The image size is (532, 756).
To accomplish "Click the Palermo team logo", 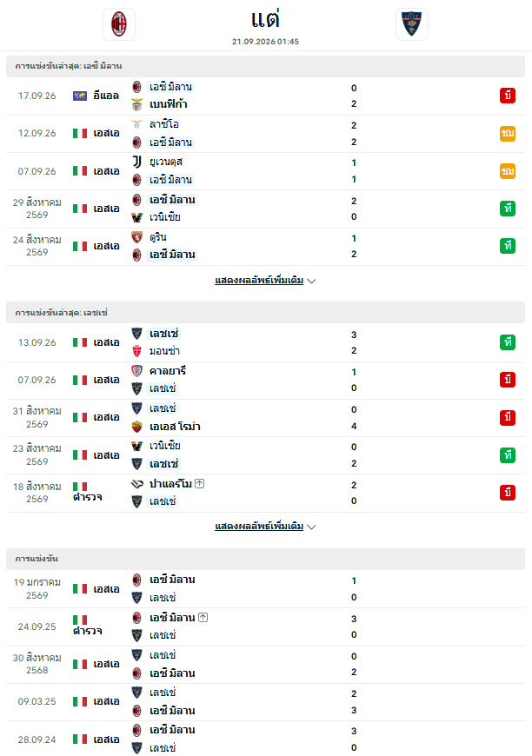I will [137, 484].
